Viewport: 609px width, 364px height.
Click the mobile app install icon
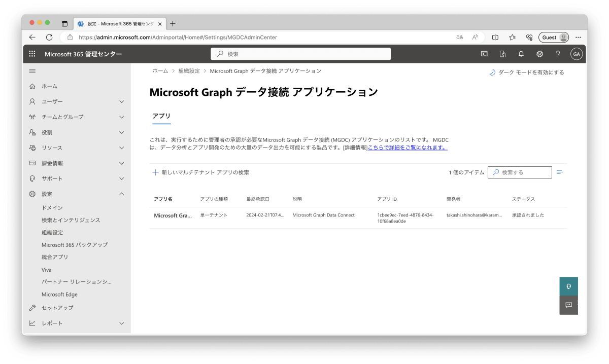click(502, 54)
